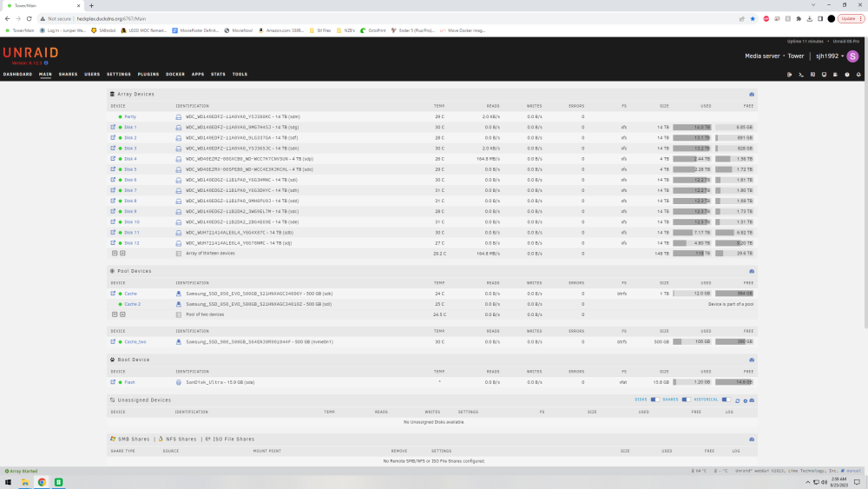This screenshot has width=868, height=489.
Task: Open the sjh1992 user dropdown
Action: 830,56
